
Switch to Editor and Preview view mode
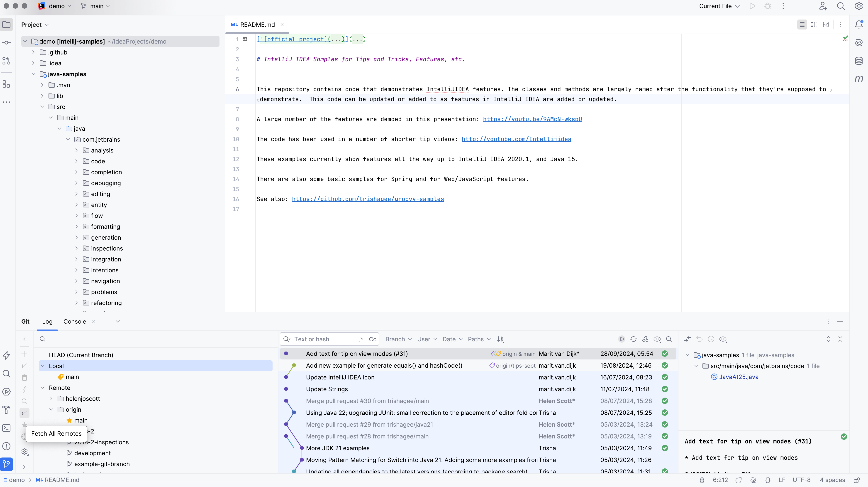point(814,25)
